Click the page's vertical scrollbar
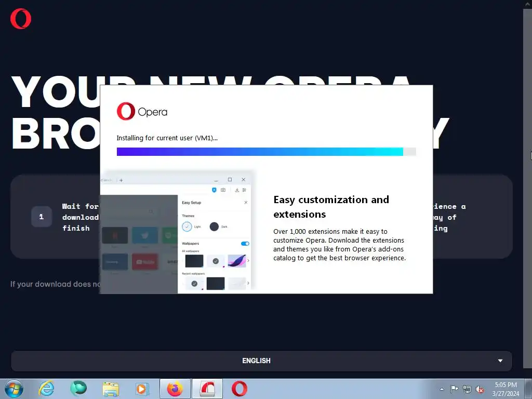 [x=527, y=188]
